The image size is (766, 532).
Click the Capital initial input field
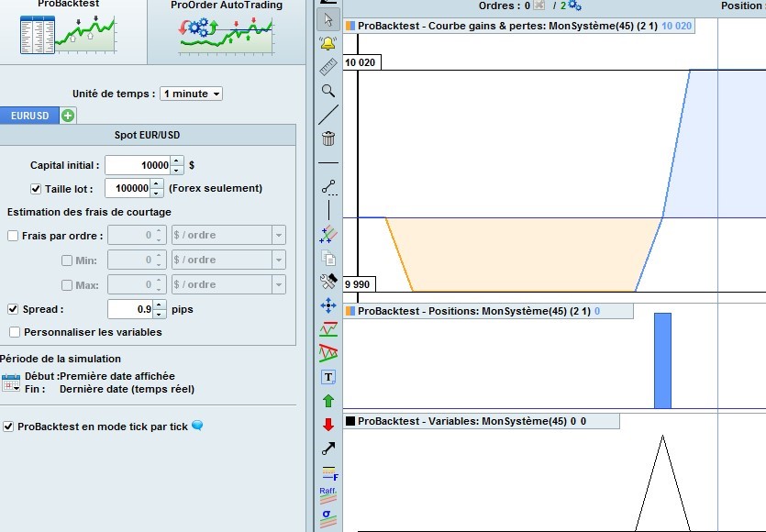[139, 165]
